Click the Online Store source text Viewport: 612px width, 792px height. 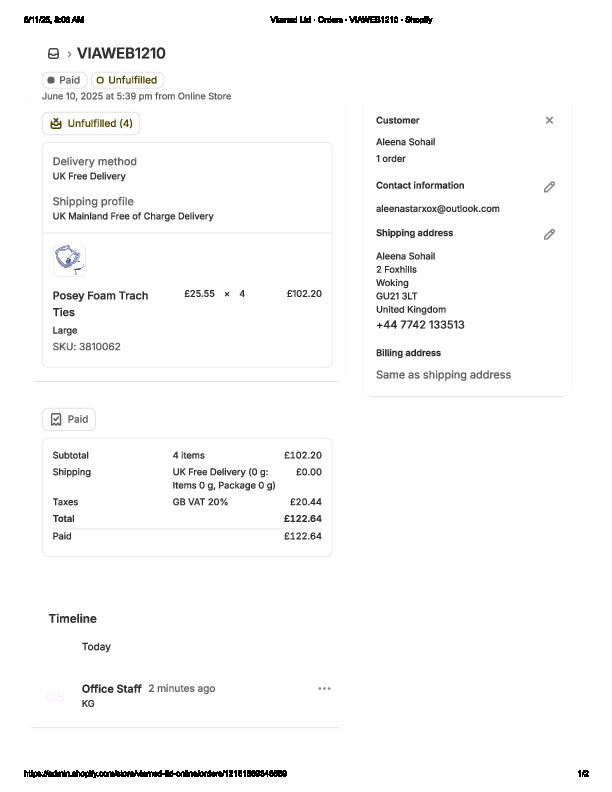(x=204, y=97)
